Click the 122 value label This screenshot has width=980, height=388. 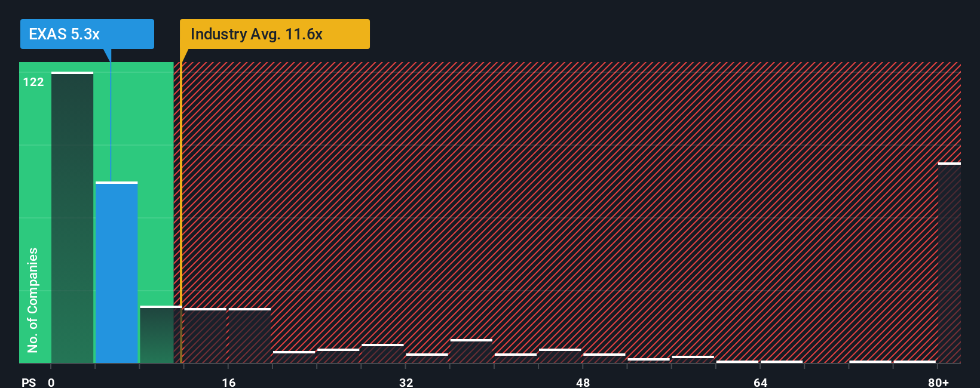(33, 82)
